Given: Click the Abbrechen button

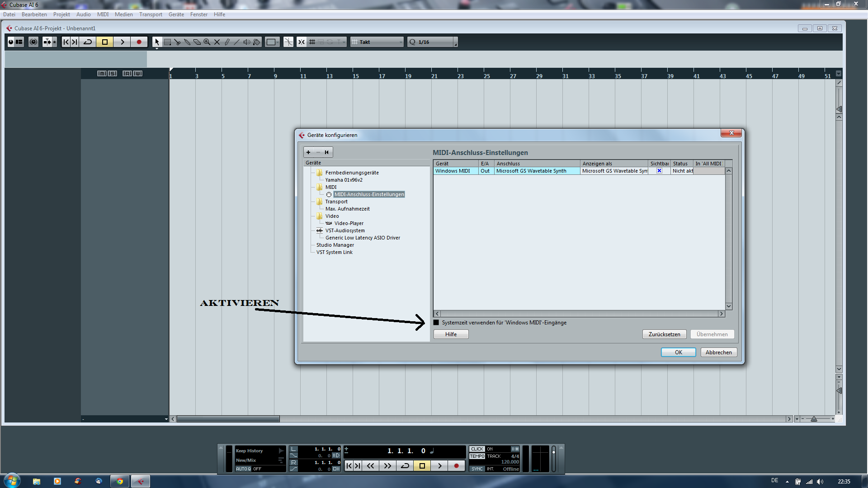Looking at the screenshot, I should 718,352.
